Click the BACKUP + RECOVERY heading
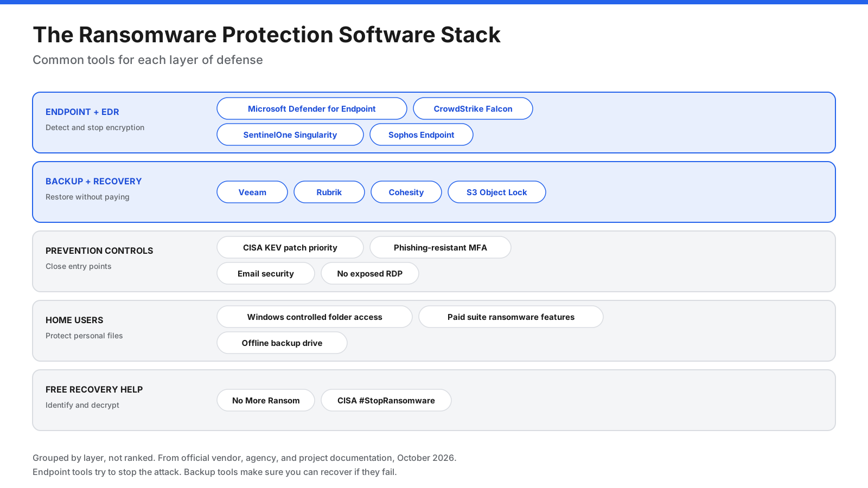 pyautogui.click(x=94, y=181)
